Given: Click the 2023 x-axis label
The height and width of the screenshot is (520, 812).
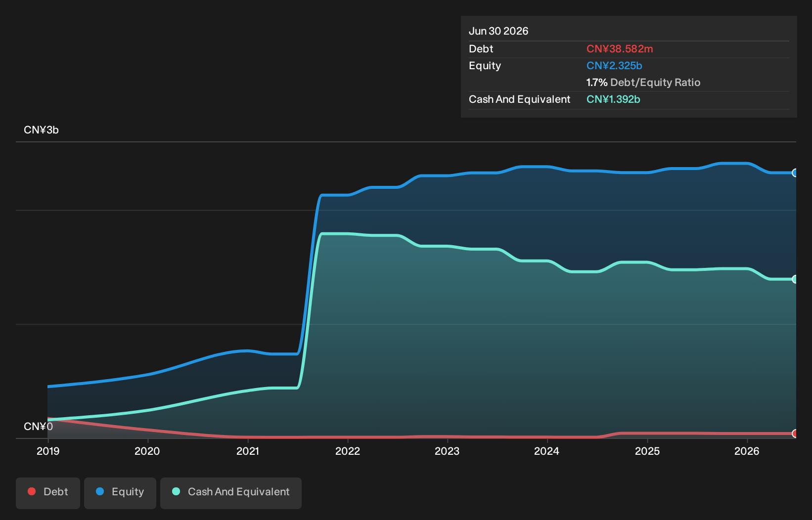Looking at the screenshot, I should pyautogui.click(x=447, y=451).
